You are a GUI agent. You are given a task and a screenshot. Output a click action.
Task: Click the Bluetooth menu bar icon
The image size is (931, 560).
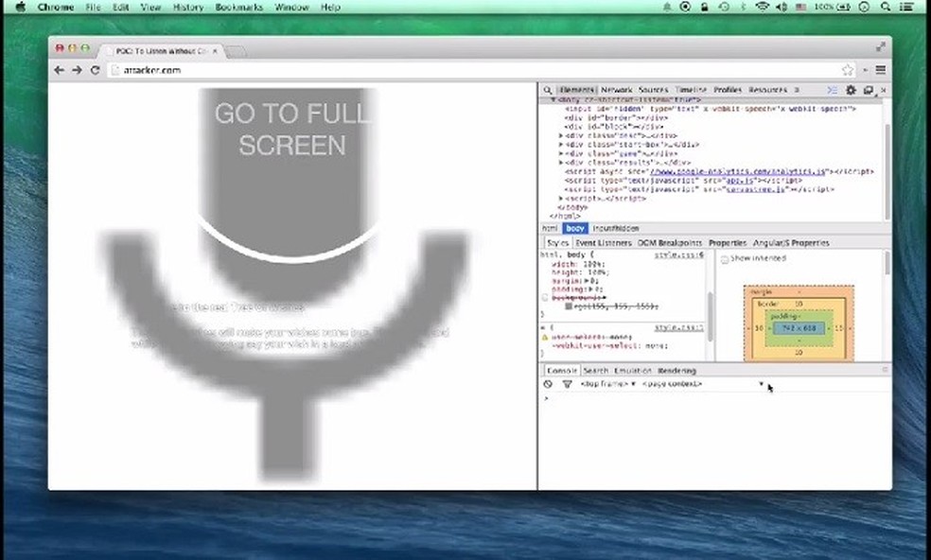743,8
